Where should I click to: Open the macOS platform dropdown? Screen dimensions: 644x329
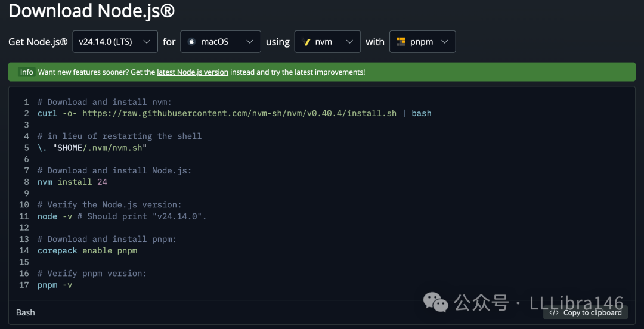pyautogui.click(x=221, y=42)
